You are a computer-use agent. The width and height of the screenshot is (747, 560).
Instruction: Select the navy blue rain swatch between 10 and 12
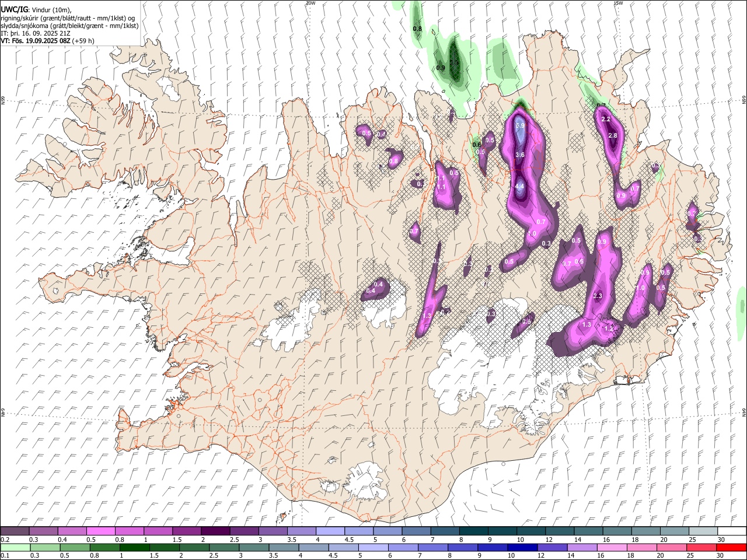pyautogui.click(x=522, y=547)
